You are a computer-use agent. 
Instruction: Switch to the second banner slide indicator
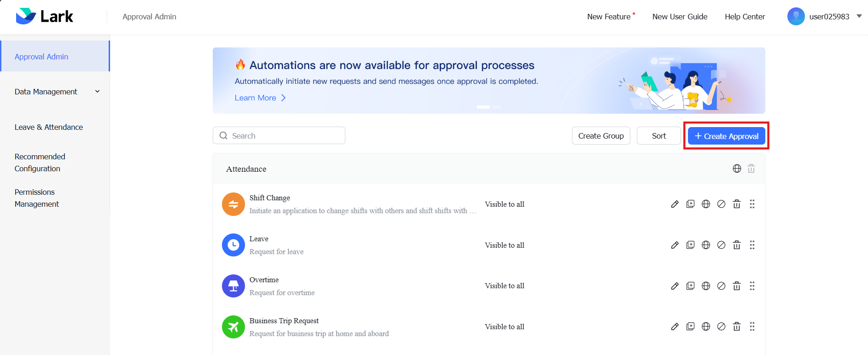[x=496, y=107]
